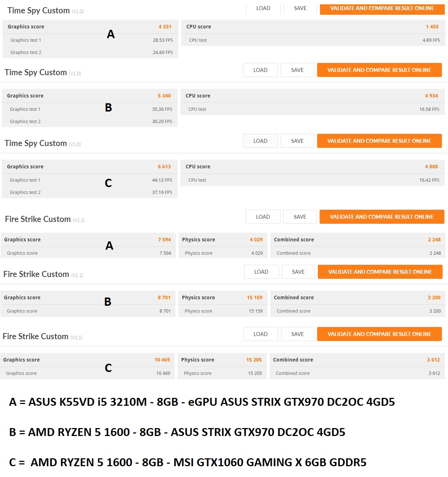Select the 4 888 CPU score value
The image size is (448, 477).
[x=431, y=167]
